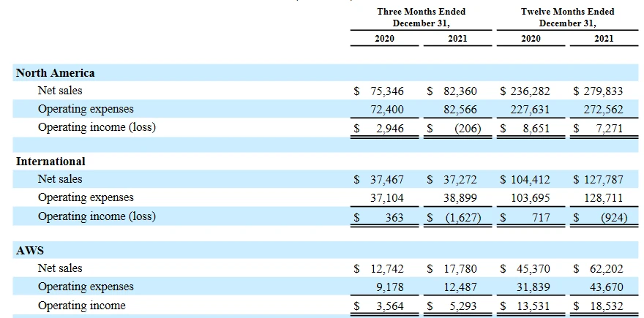Select International operating expenses value 38,899
This screenshot has width=644, height=318.
(x=461, y=197)
